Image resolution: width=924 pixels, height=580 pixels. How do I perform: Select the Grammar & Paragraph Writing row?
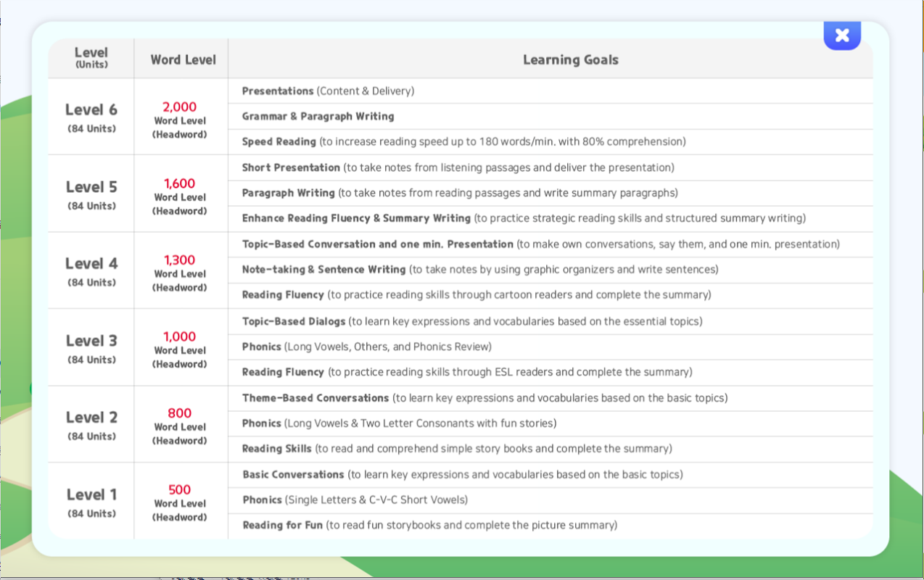[x=550, y=116]
